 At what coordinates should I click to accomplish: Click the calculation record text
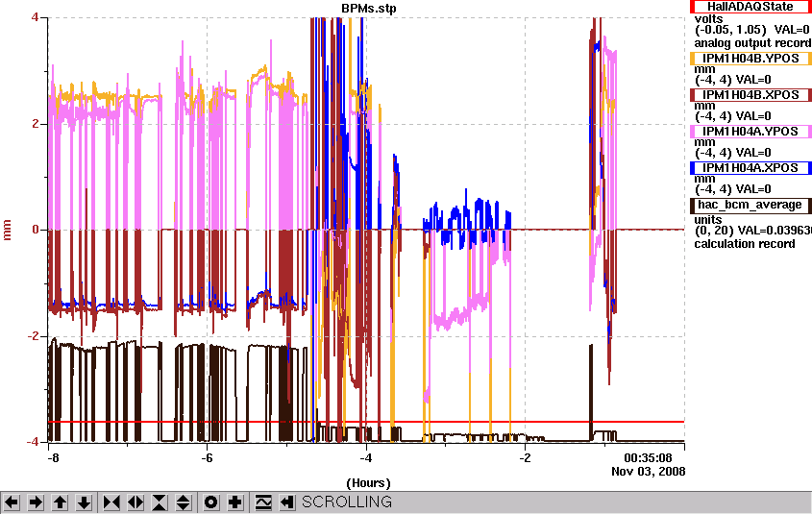point(745,244)
